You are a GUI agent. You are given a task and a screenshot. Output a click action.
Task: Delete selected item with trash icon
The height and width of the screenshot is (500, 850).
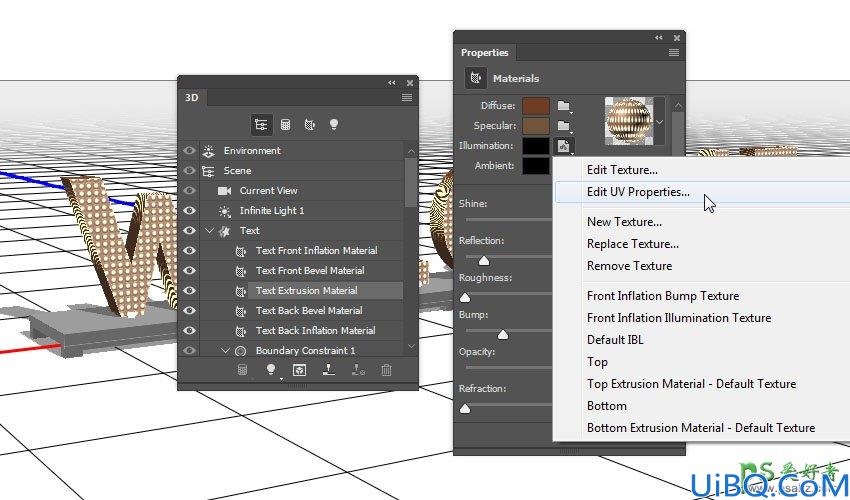pos(386,370)
